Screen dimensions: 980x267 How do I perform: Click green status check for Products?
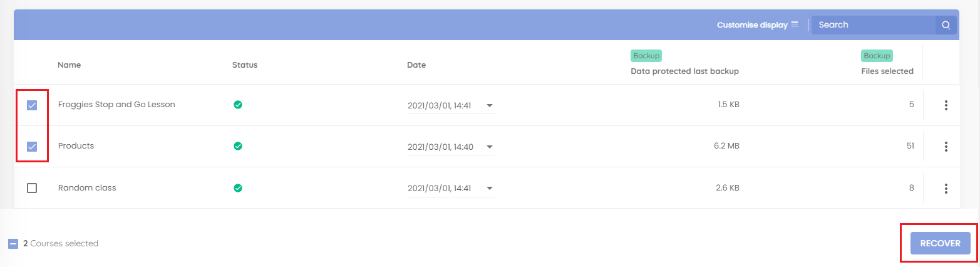[237, 146]
